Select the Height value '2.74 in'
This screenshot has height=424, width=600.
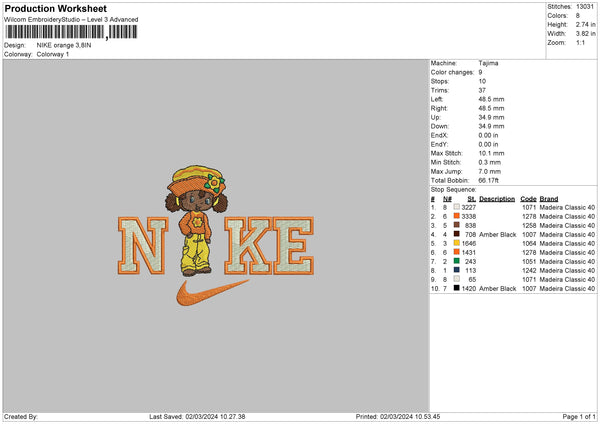pyautogui.click(x=586, y=24)
